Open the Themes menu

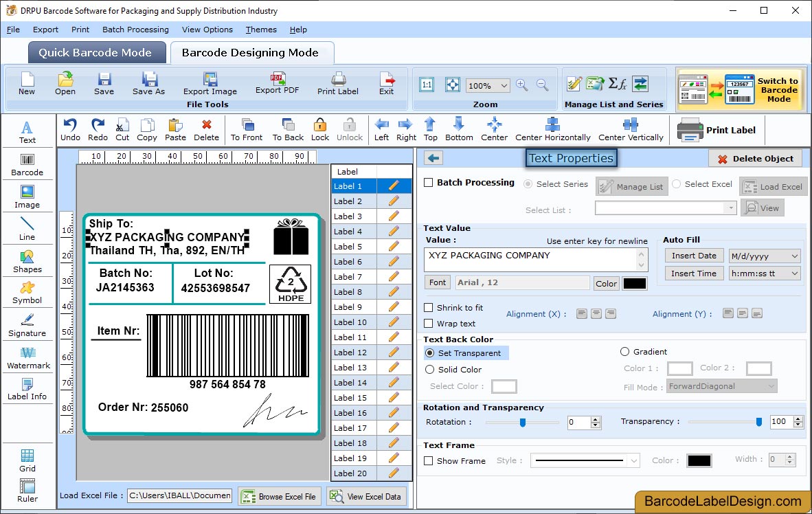point(261,30)
